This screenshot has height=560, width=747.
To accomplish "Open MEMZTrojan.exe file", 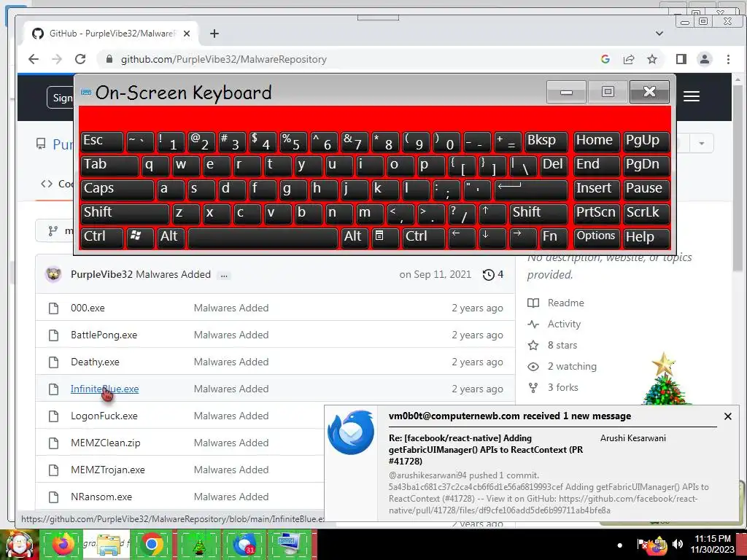I will [108, 470].
